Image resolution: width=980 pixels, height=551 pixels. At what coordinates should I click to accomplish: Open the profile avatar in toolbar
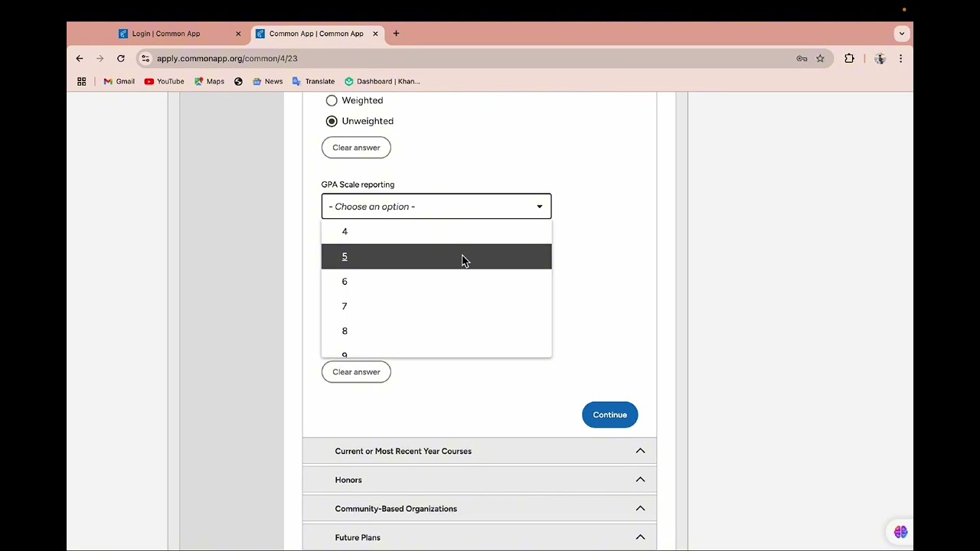(x=880, y=58)
